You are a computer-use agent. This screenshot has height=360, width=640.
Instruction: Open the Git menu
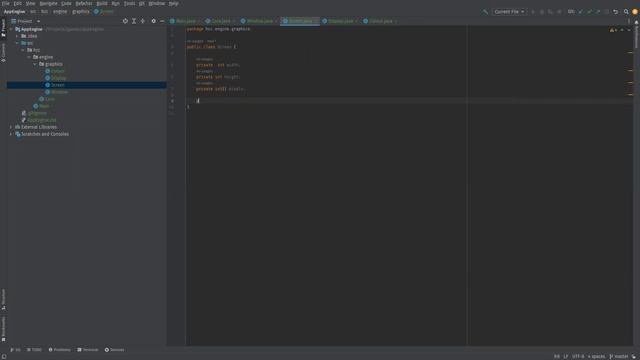[142, 3]
